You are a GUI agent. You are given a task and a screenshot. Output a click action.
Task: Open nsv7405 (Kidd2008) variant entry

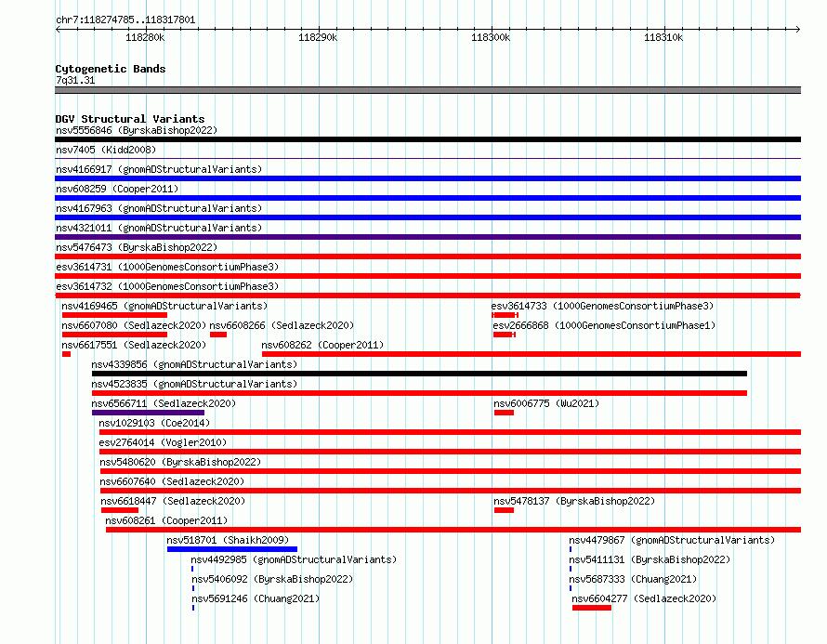[106, 150]
